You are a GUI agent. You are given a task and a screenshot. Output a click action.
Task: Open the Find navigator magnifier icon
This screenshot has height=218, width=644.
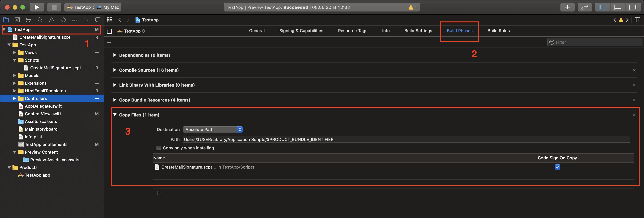(x=40, y=20)
